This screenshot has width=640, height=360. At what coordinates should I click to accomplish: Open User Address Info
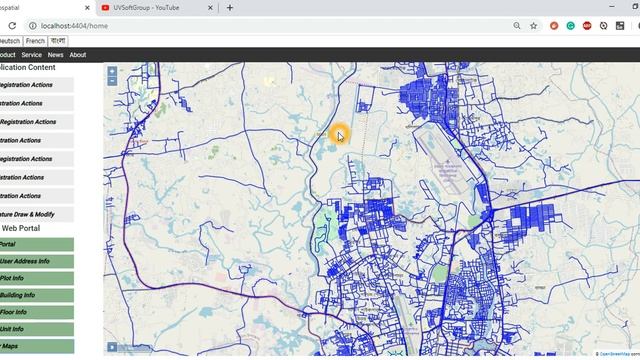(x=37, y=261)
